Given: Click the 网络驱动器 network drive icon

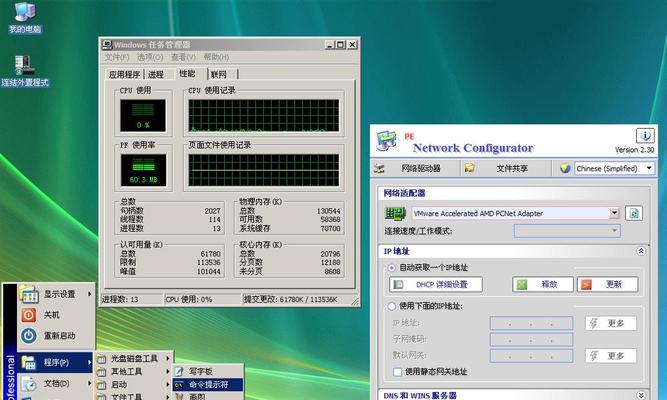Looking at the screenshot, I should point(379,169).
